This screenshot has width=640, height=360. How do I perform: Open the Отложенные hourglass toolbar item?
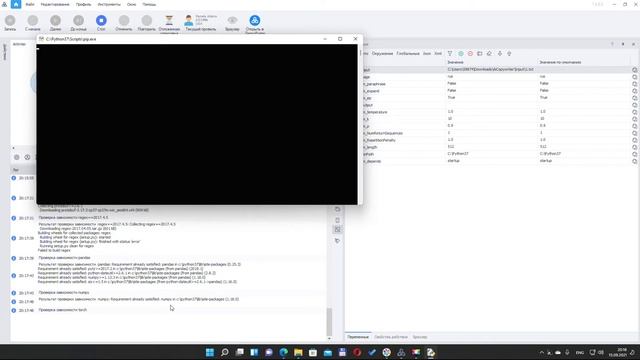point(169,23)
